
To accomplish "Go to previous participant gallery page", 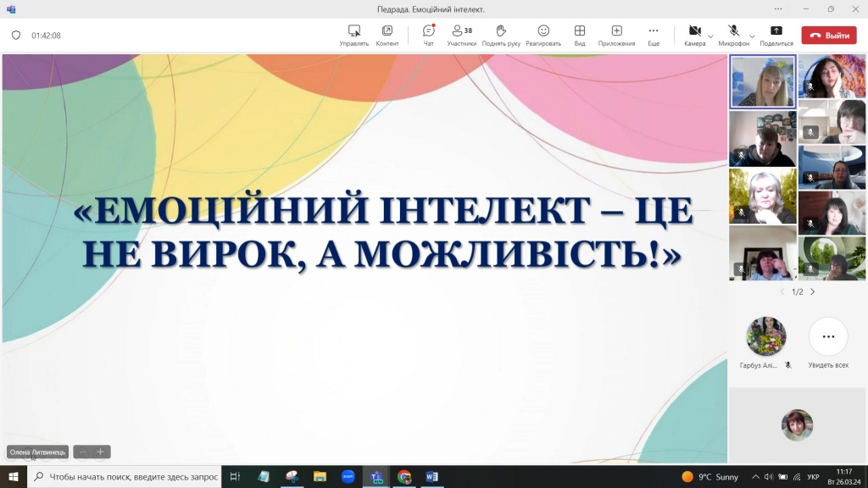I will pos(782,291).
